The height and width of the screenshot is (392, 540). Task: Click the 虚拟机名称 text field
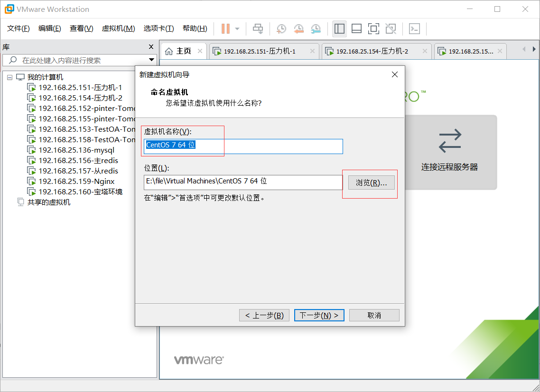pyautogui.click(x=243, y=146)
